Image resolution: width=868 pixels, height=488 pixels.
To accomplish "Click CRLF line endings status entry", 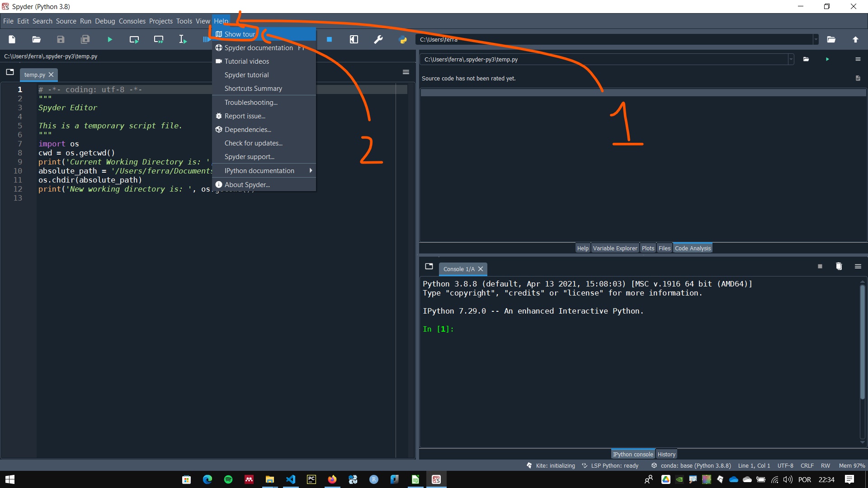I will tap(807, 466).
